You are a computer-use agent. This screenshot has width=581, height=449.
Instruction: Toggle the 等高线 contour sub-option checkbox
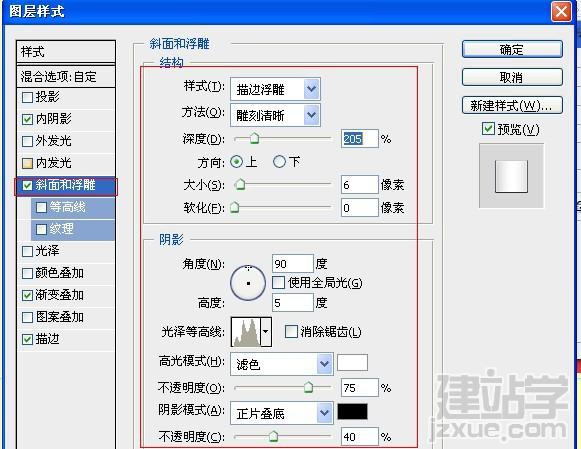point(41,207)
